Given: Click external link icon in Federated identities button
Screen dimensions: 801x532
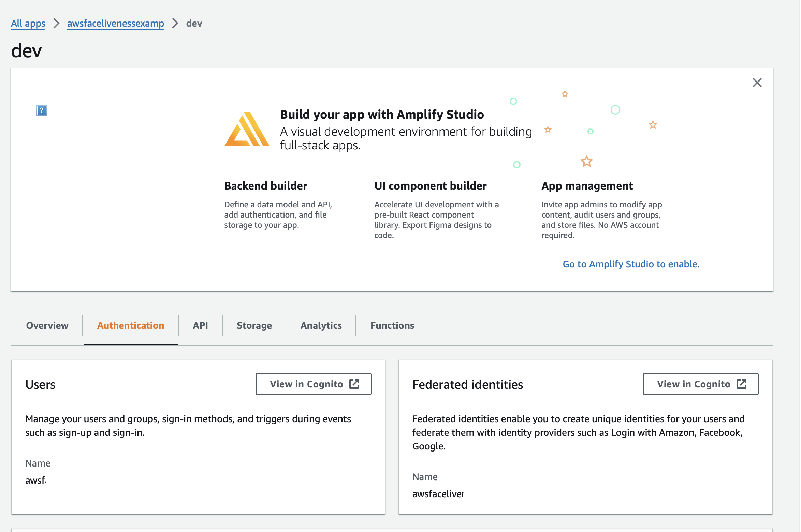Looking at the screenshot, I should [x=742, y=384].
